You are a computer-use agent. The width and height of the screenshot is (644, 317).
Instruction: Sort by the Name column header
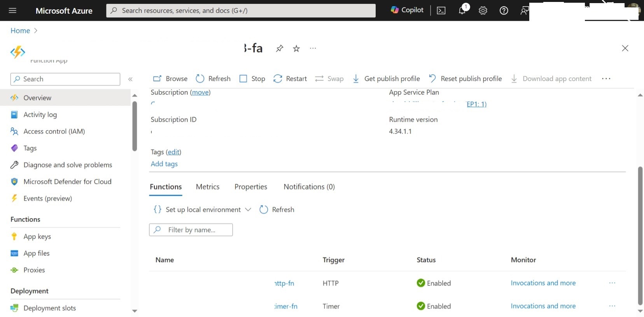click(x=164, y=260)
